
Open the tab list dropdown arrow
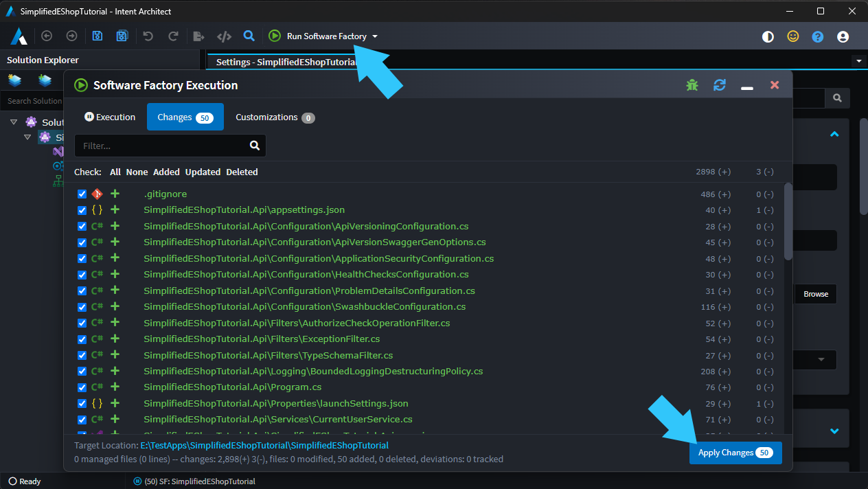(x=859, y=61)
